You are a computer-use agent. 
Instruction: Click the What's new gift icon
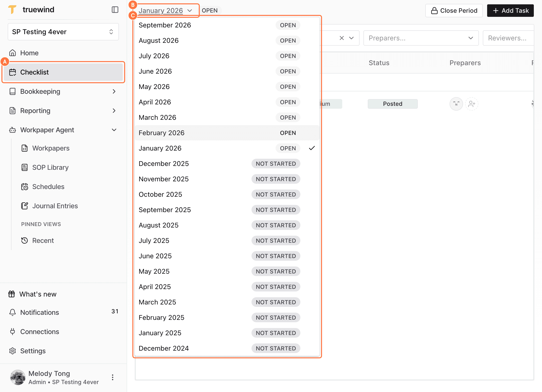[x=12, y=294]
